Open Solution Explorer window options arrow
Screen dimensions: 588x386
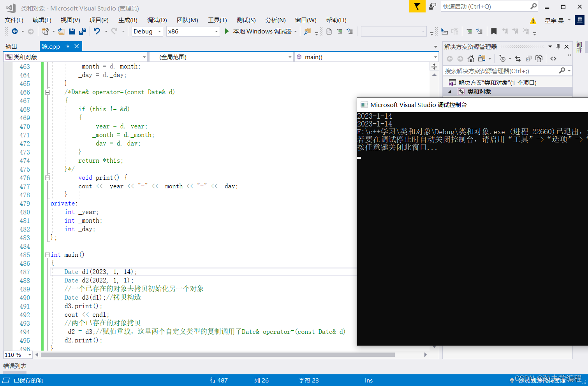(550, 47)
